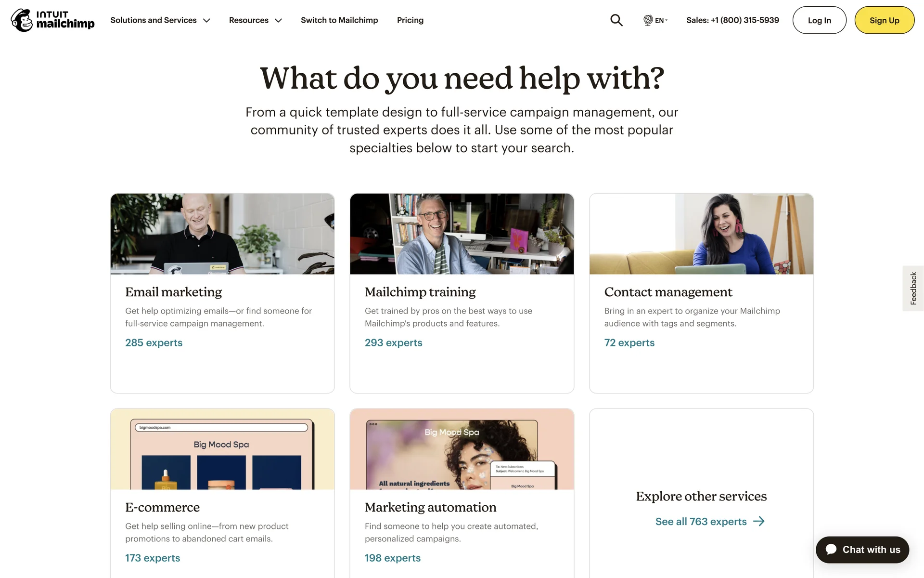Click the Intuit Mailchimp logo
The image size is (924, 578).
click(x=53, y=20)
